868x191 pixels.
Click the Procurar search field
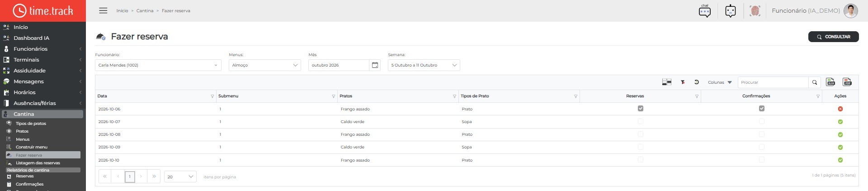point(773,82)
